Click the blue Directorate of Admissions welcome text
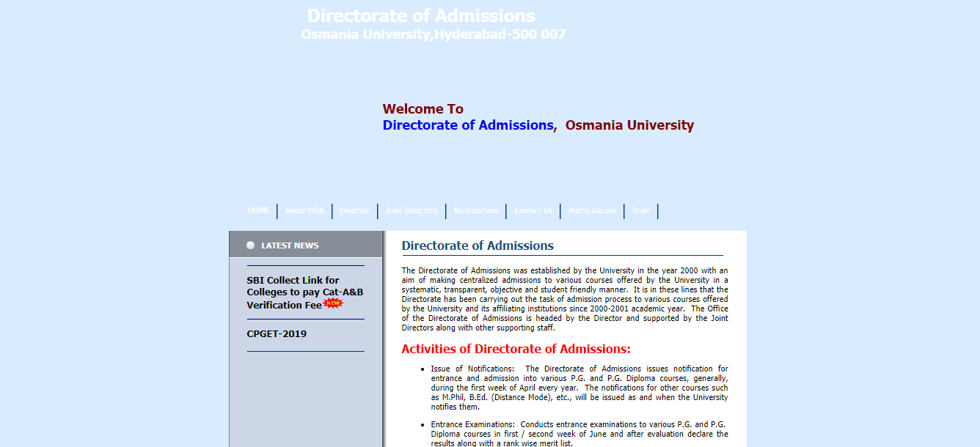 click(467, 125)
